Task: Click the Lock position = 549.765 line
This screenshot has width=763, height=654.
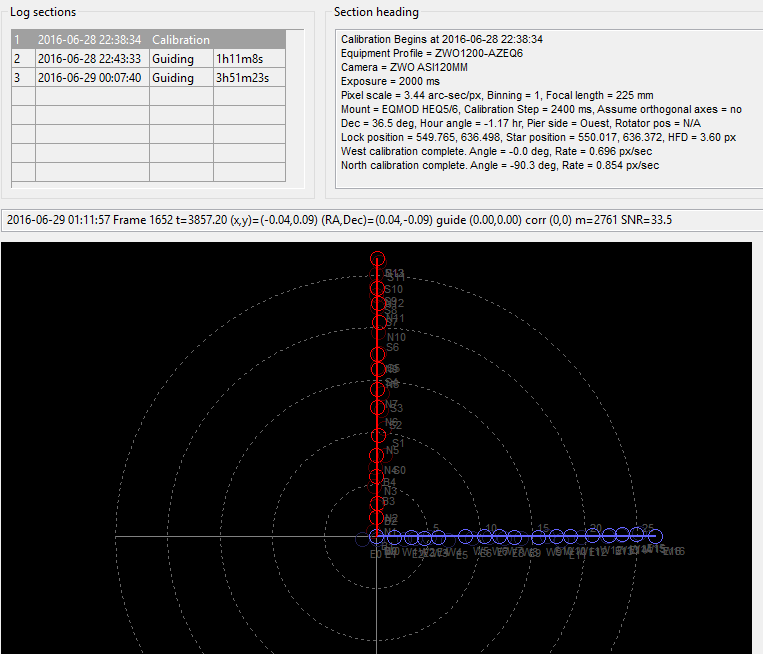Action: click(538, 138)
